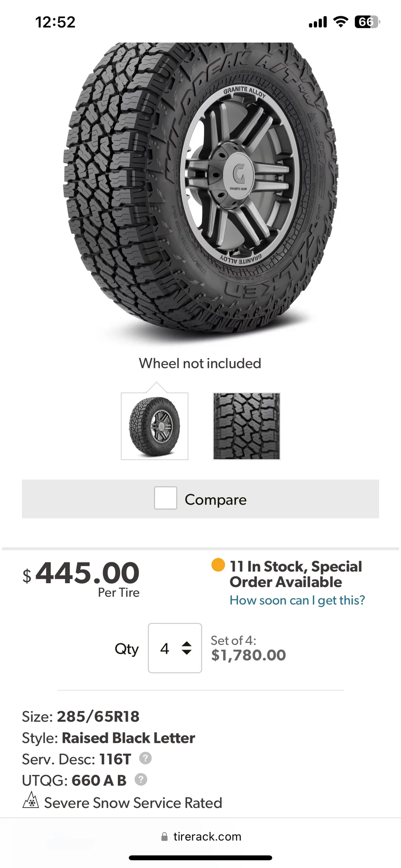Click 'How soon can I get this?' link

pos(297,600)
